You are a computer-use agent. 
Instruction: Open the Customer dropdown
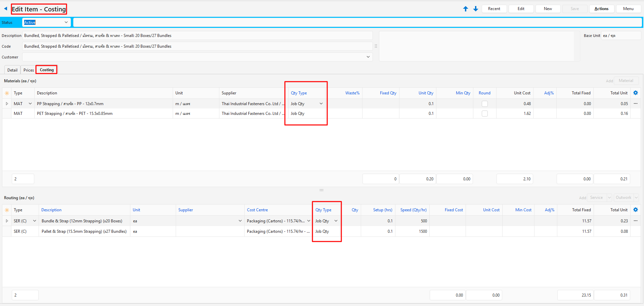[x=368, y=57]
